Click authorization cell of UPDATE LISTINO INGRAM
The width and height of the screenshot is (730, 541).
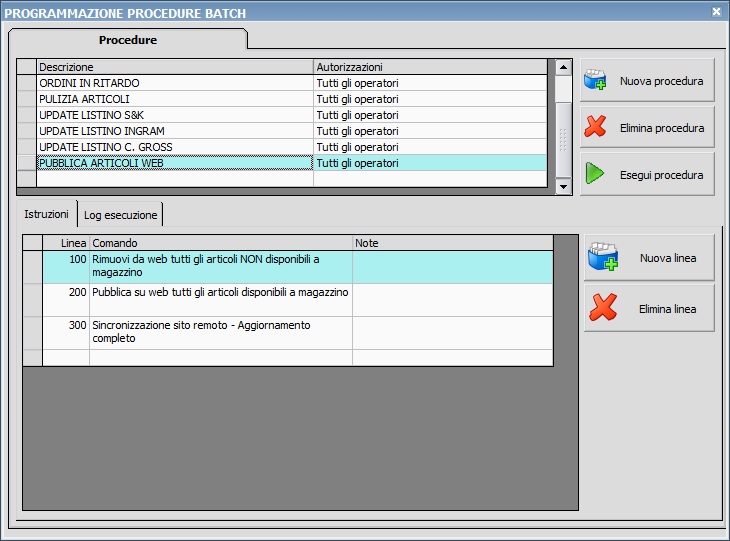(x=430, y=131)
